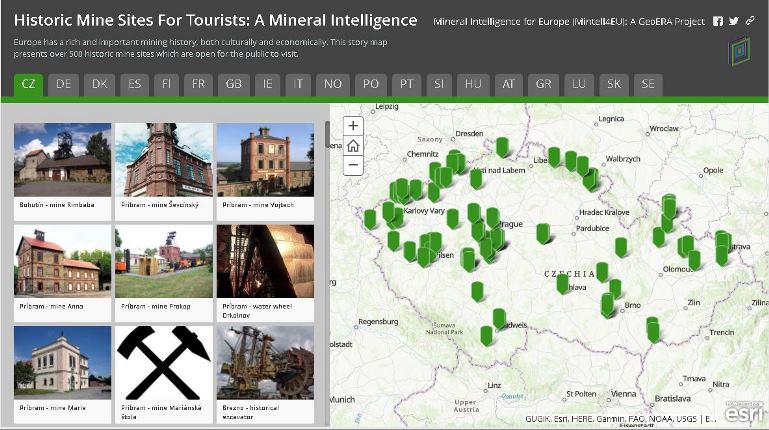
Task: Reset map to home extent
Action: pyautogui.click(x=353, y=146)
